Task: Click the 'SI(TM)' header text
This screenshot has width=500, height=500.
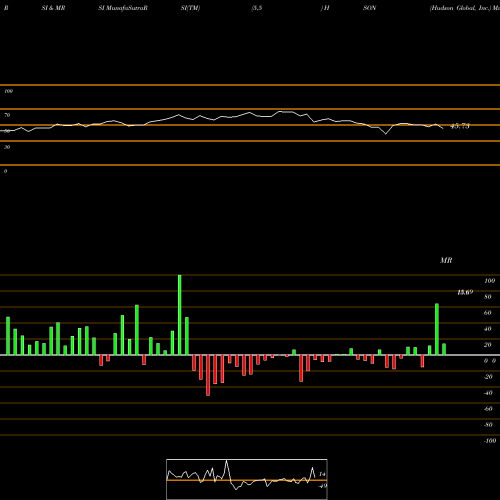Action: coord(190,8)
